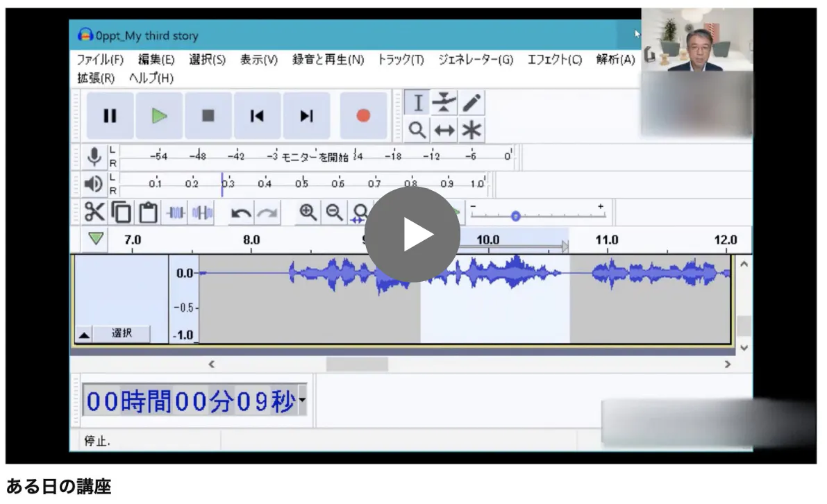The height and width of the screenshot is (504, 827).
Task: Click the Undo arrow button
Action: click(241, 213)
